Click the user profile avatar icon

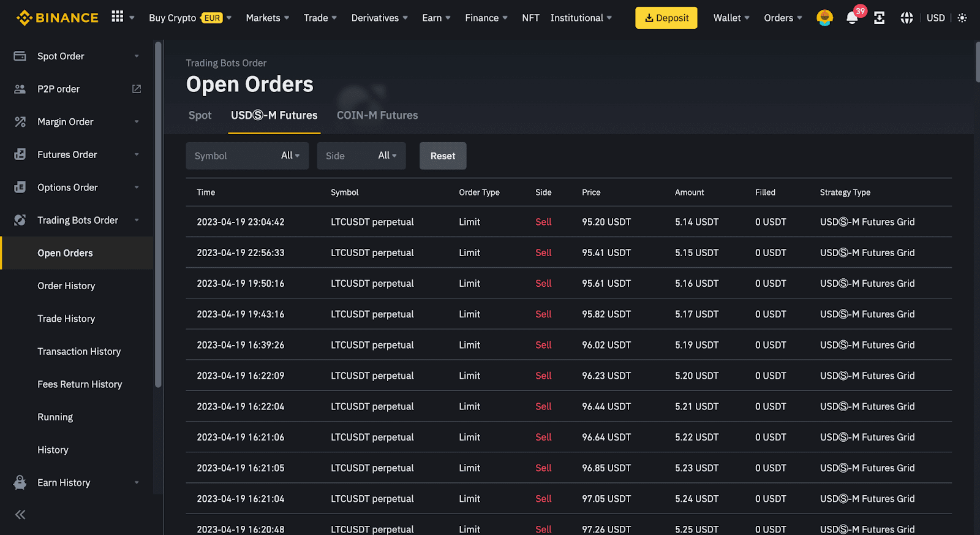[824, 18]
